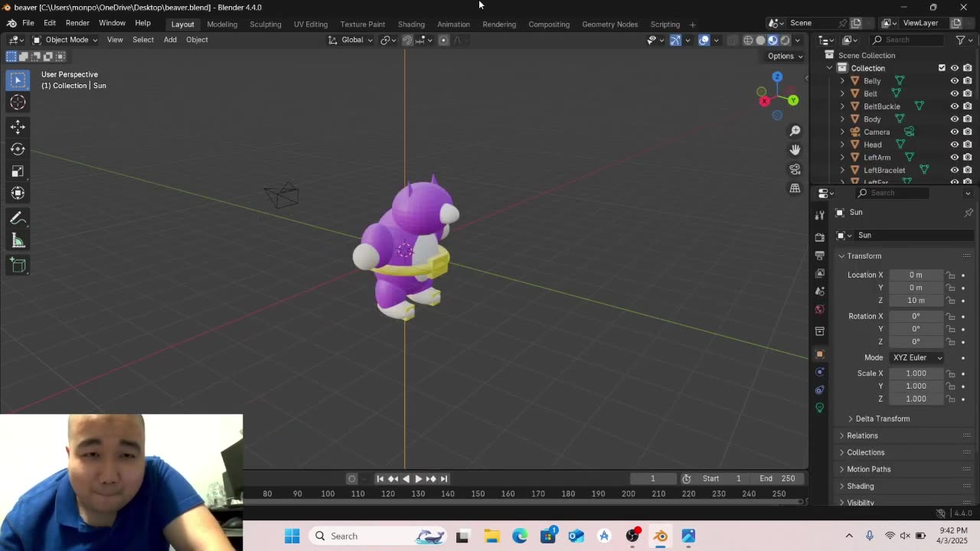
Task: Play the animation forward
Action: [x=418, y=478]
